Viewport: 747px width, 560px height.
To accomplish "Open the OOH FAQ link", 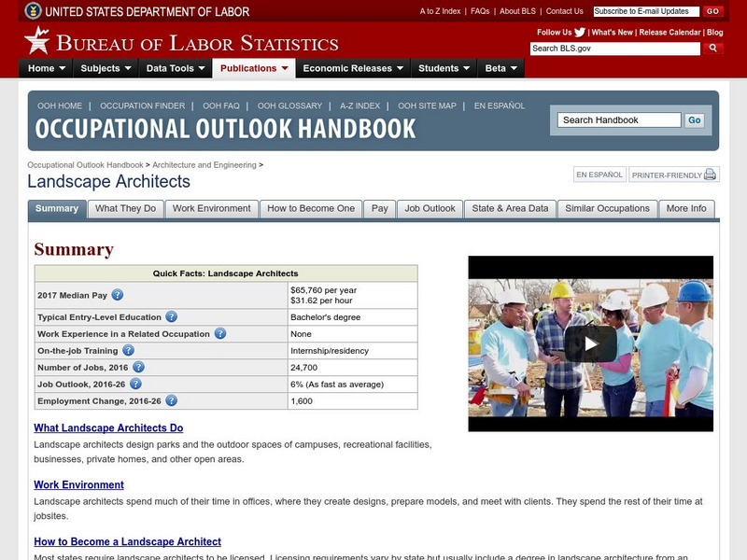I will click(221, 105).
